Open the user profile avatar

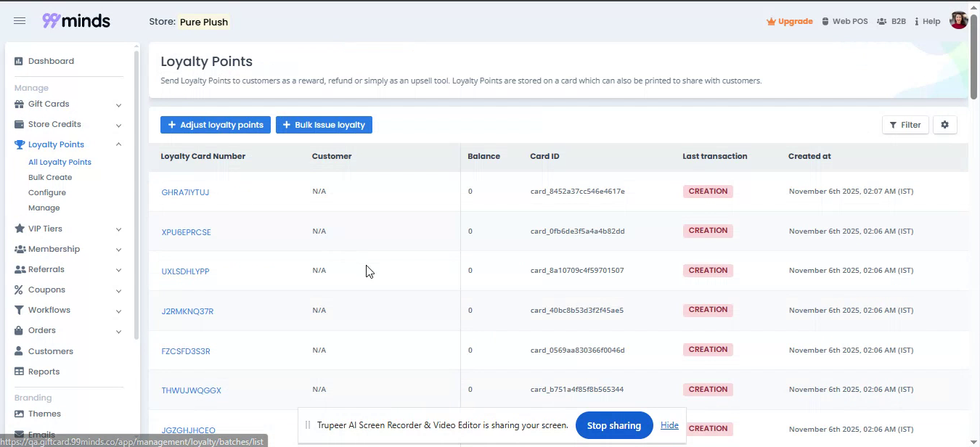pyautogui.click(x=958, y=20)
